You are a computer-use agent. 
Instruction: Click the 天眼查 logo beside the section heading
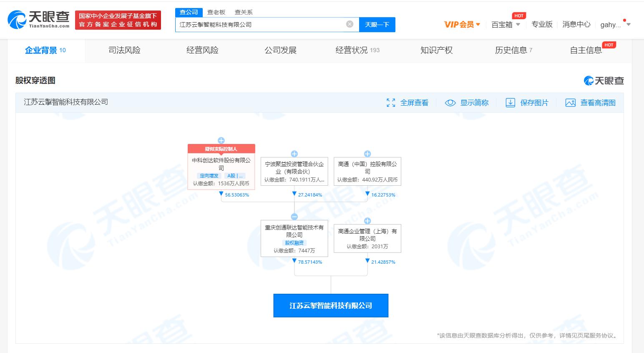604,81
